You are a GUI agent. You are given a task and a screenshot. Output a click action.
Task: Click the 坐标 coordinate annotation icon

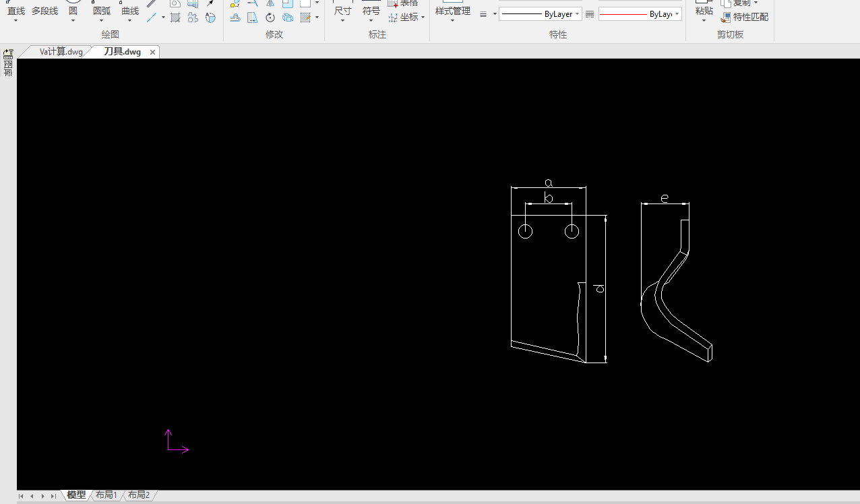(x=393, y=18)
